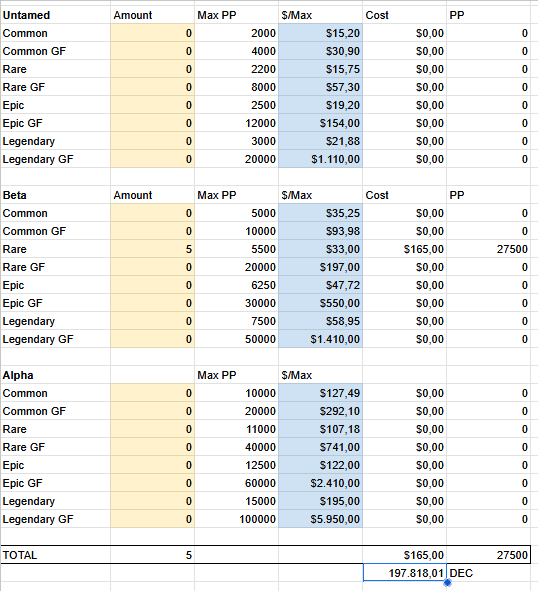Click the TOTAL PP cell showing 27500
Image resolution: width=538 pixels, height=591 pixels.
click(x=488, y=555)
